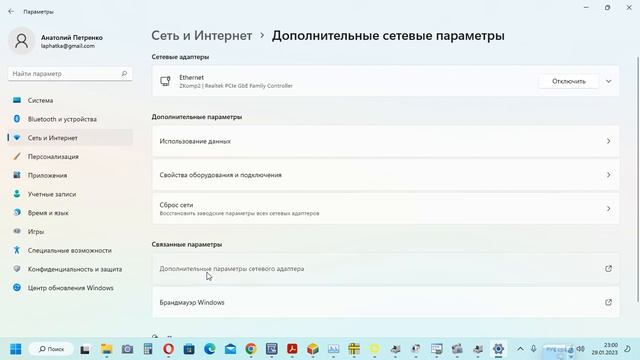
Task: Open Сброс сети page
Action: (x=385, y=209)
